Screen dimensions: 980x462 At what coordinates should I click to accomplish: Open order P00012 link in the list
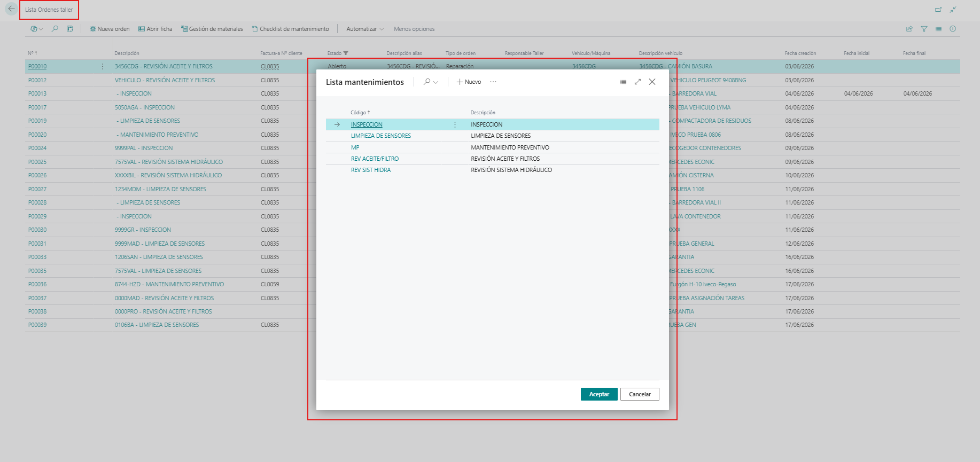point(37,80)
